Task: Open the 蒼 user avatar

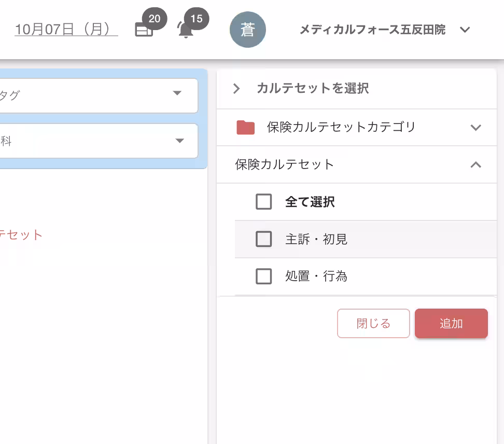Action: click(248, 30)
